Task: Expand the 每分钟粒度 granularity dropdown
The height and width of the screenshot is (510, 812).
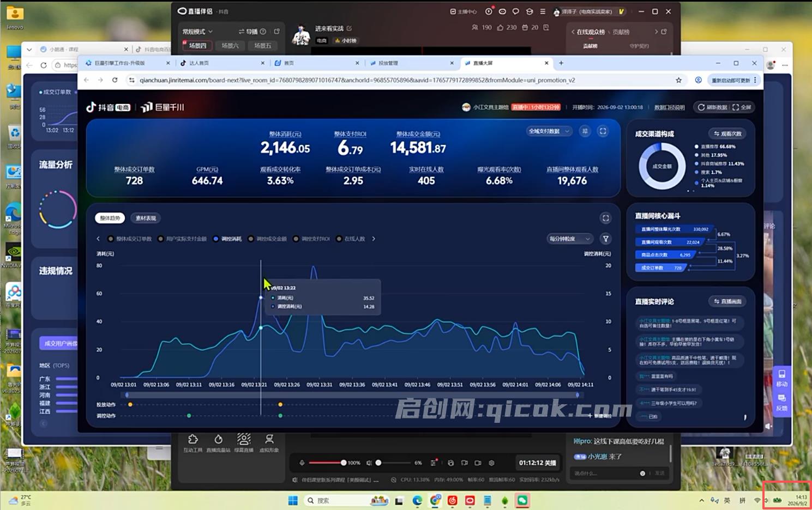Action: tap(569, 239)
